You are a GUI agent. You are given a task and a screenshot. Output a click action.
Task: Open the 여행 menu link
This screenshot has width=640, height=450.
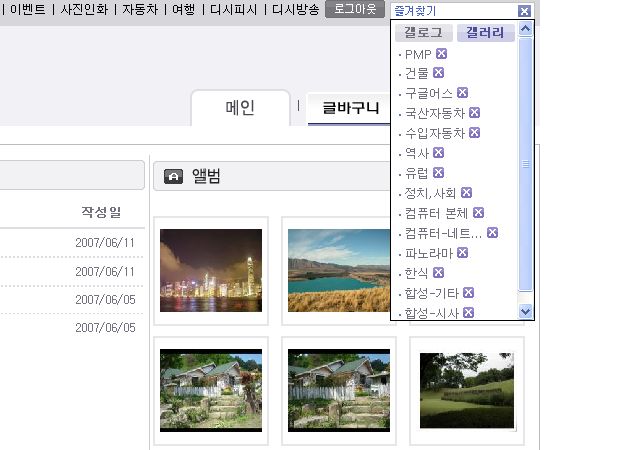(183, 9)
